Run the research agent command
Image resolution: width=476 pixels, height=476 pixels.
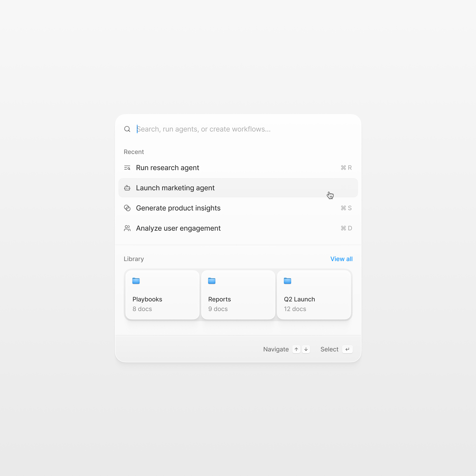(168, 168)
